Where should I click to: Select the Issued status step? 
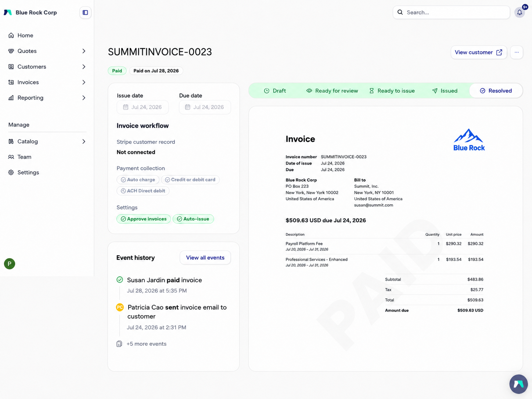pyautogui.click(x=445, y=91)
